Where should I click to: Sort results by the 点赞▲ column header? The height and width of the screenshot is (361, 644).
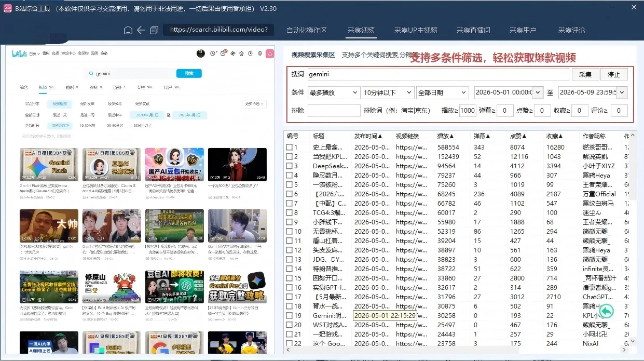pos(519,136)
